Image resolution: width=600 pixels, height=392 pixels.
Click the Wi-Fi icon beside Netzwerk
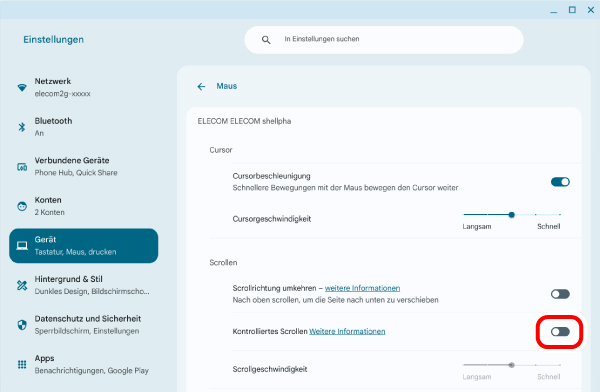coord(22,87)
